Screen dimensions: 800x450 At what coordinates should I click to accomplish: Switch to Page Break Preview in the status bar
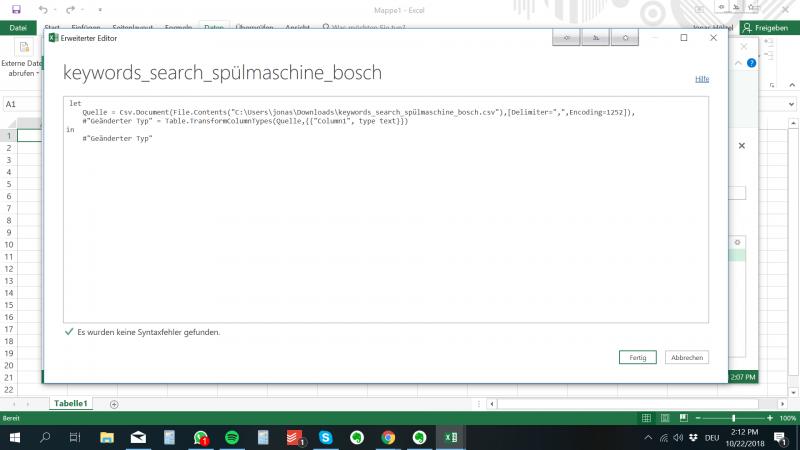(684, 418)
